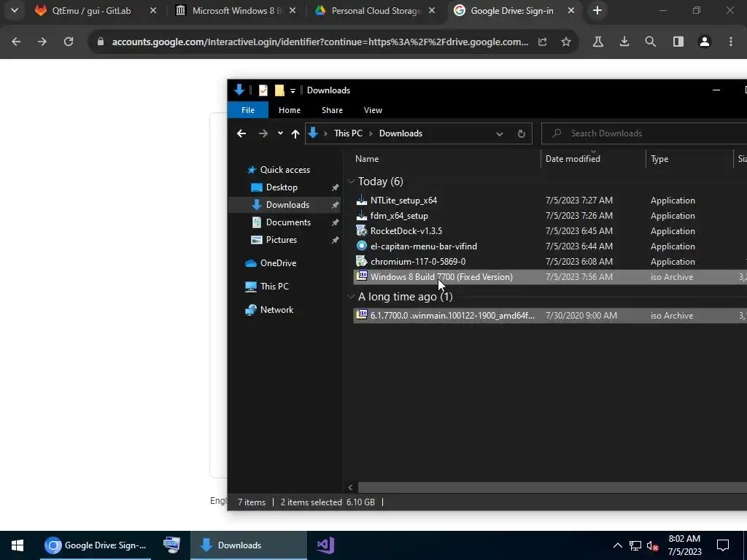Open Documents in the navigation pane
Screen dimensions: 747x560
[288, 222]
